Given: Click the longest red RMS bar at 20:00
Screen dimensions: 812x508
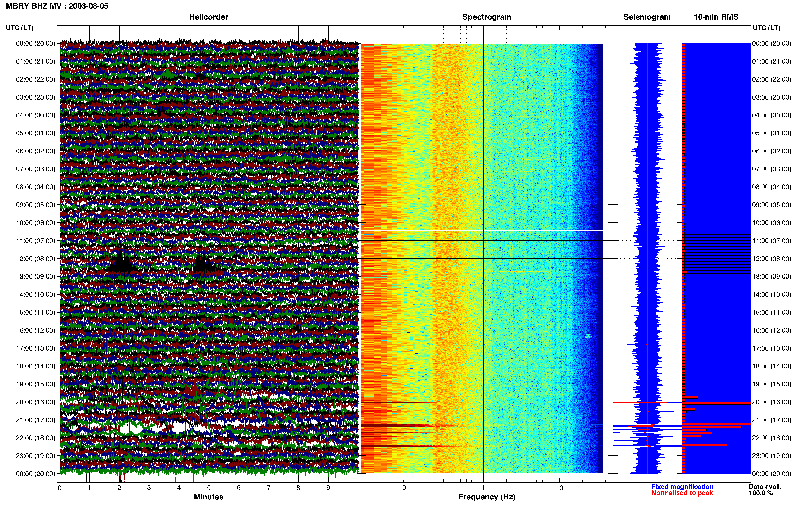Looking at the screenshot, I should point(717,403).
